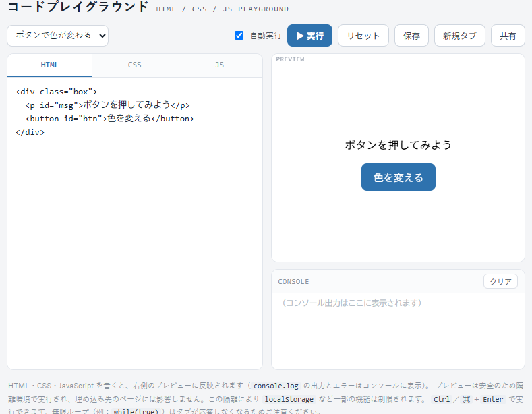Click the PREVIEW label

click(290, 59)
